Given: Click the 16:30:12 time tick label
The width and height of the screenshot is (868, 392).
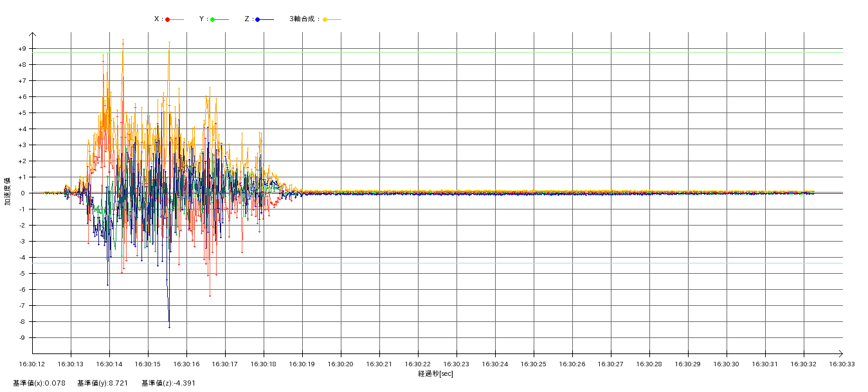Looking at the screenshot, I should click(x=32, y=364).
